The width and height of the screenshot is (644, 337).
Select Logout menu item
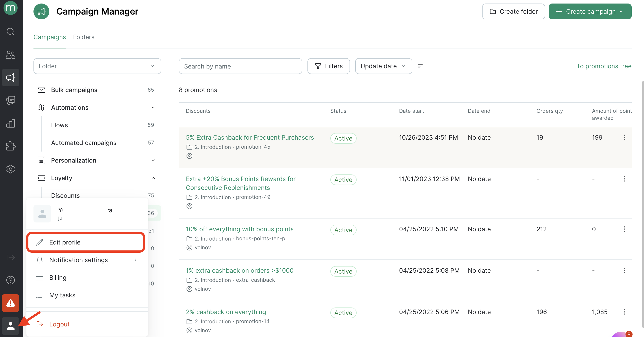87,324
